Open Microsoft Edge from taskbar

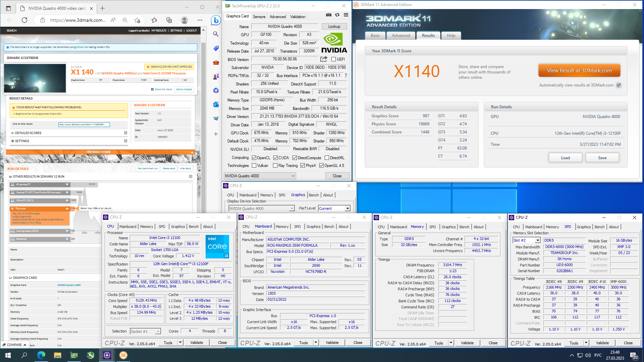41,355
